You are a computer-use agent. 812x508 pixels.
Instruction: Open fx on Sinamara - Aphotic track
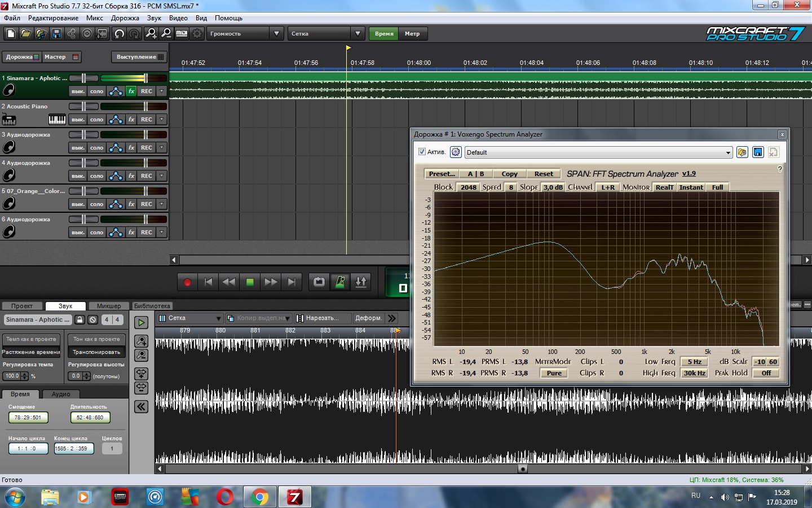[x=131, y=91]
